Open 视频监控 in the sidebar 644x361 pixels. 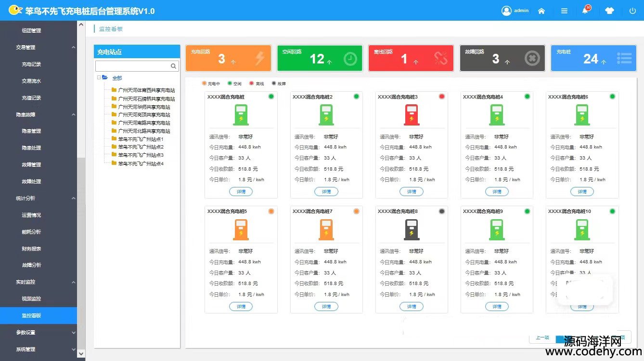(31, 299)
